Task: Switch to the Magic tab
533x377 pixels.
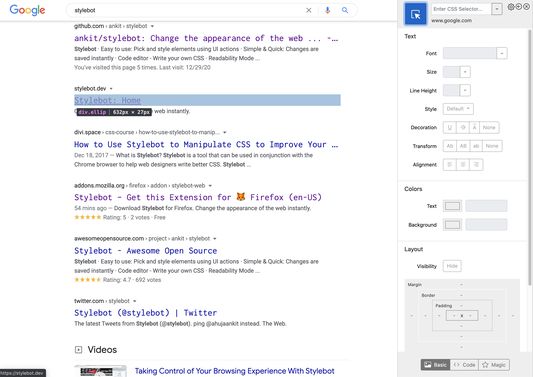Action: 494,365
